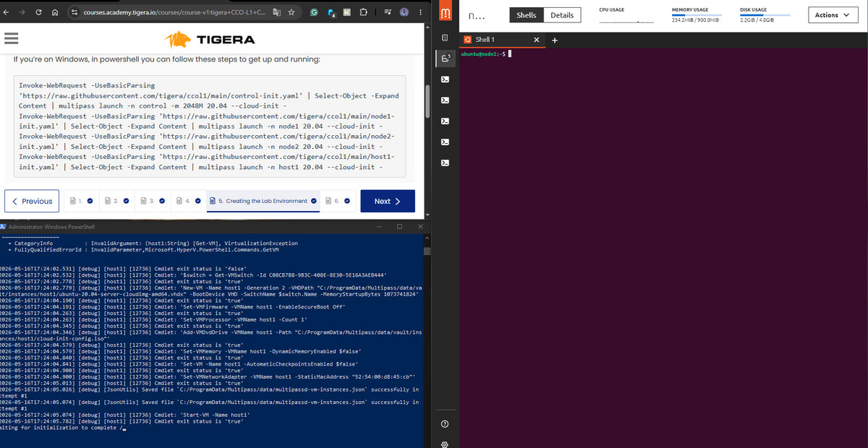Maximize the PowerShell window
The image size is (868, 448).
click(x=400, y=227)
